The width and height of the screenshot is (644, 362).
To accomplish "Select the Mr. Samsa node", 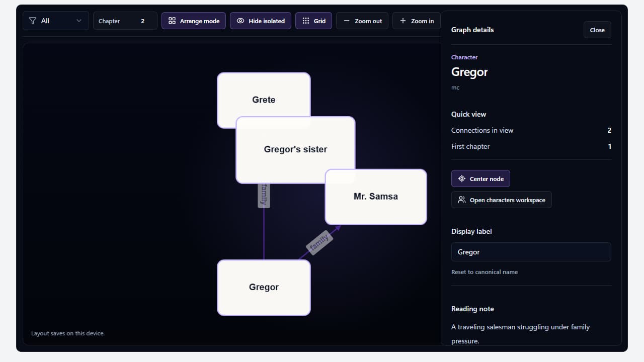I will click(x=376, y=197).
